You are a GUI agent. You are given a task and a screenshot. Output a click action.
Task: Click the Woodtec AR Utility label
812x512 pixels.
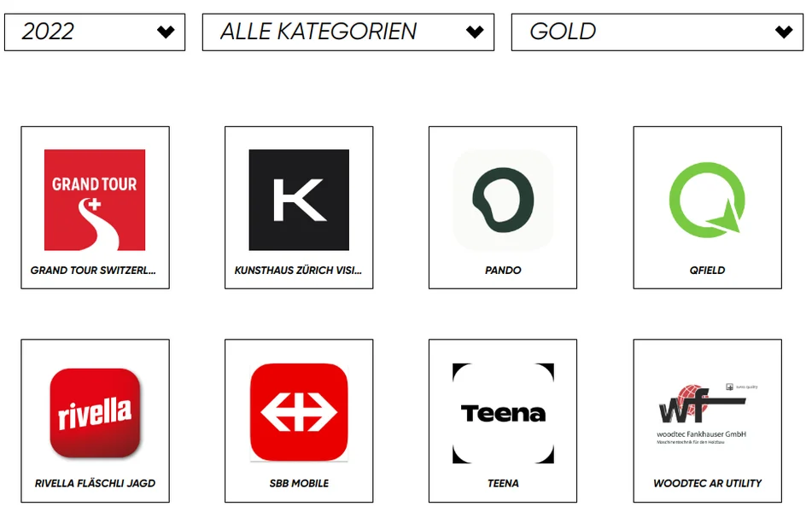[707, 483]
